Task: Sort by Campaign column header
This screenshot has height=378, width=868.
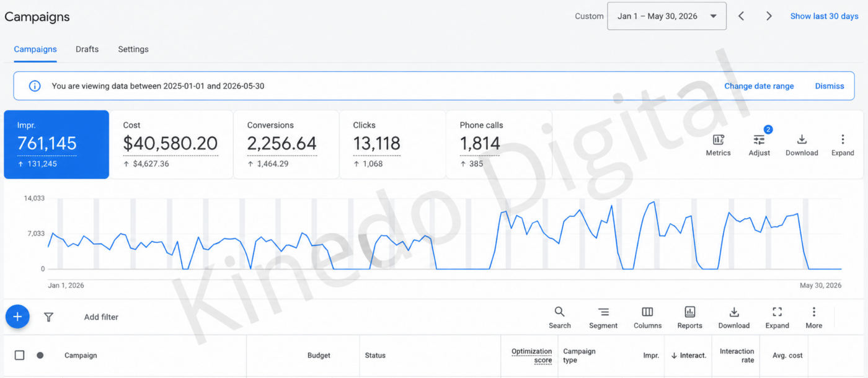Action: tap(81, 356)
